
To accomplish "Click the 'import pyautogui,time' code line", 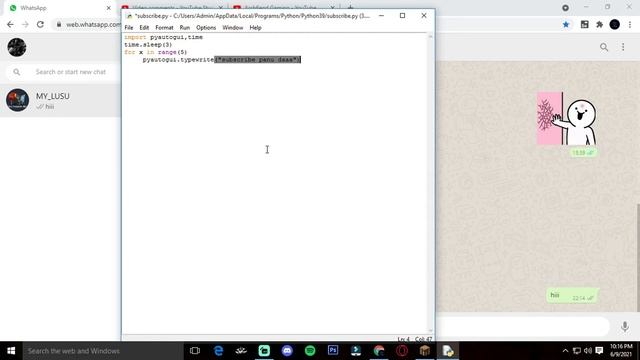I will point(163,37).
